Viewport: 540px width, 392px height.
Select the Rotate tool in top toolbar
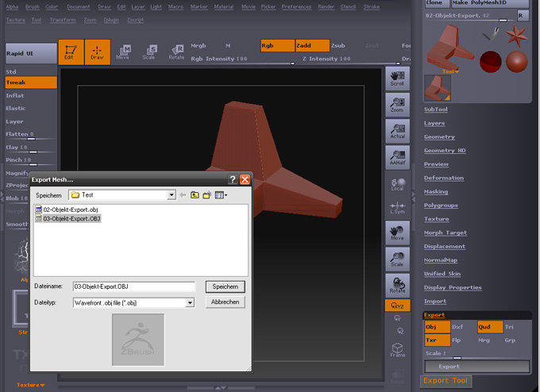(x=175, y=52)
